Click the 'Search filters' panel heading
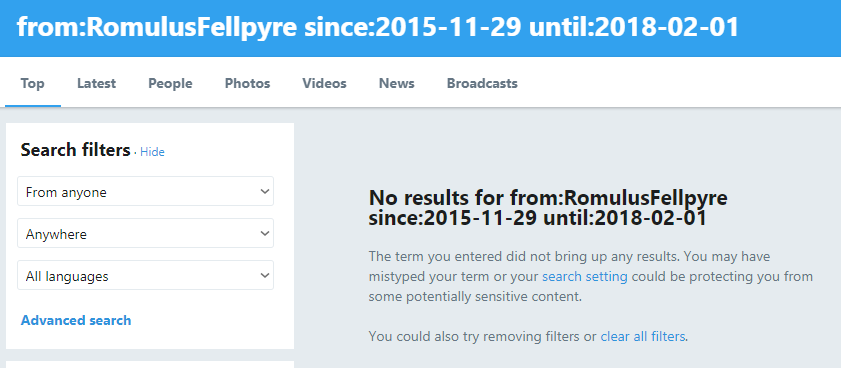The image size is (841, 368). click(76, 150)
